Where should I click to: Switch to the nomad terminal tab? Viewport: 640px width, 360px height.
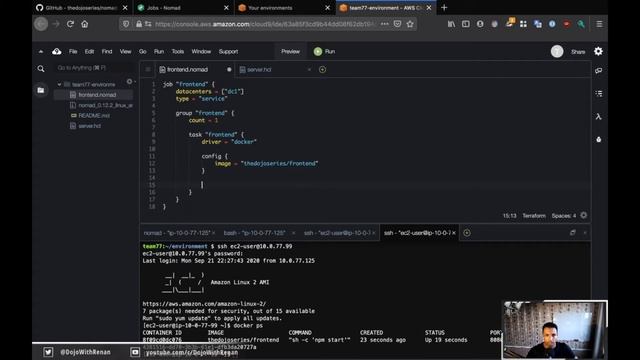(x=178, y=233)
